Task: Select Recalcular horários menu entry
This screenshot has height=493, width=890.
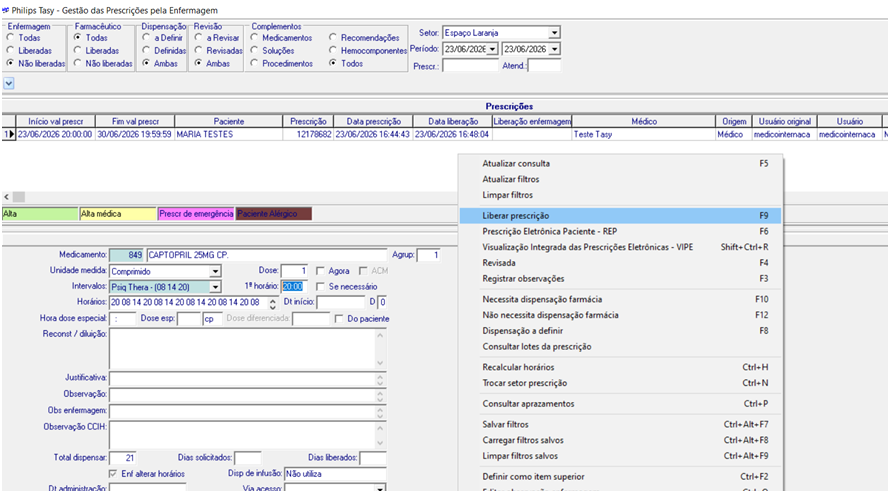Action: 620,367
